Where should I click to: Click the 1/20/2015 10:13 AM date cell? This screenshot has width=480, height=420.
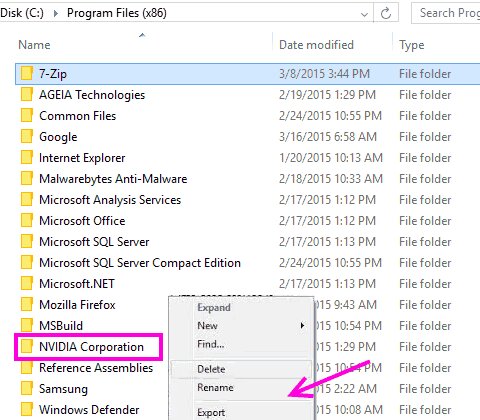point(331,158)
